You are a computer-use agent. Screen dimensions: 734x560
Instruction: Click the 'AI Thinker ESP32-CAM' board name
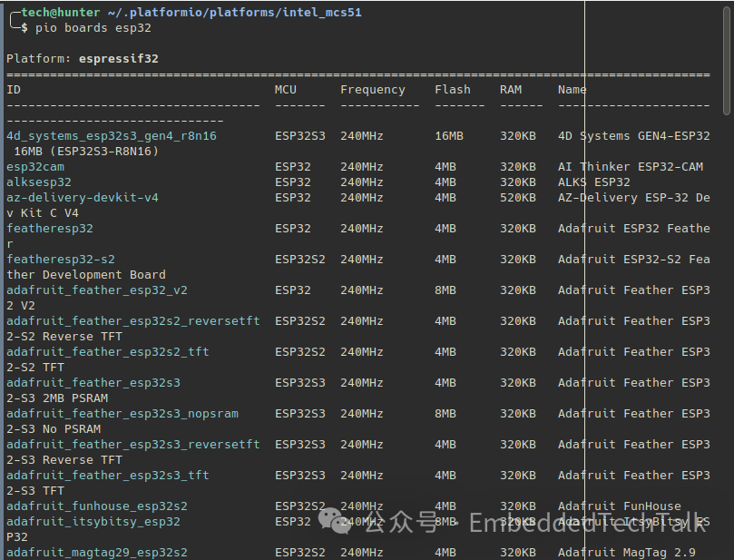pos(631,167)
